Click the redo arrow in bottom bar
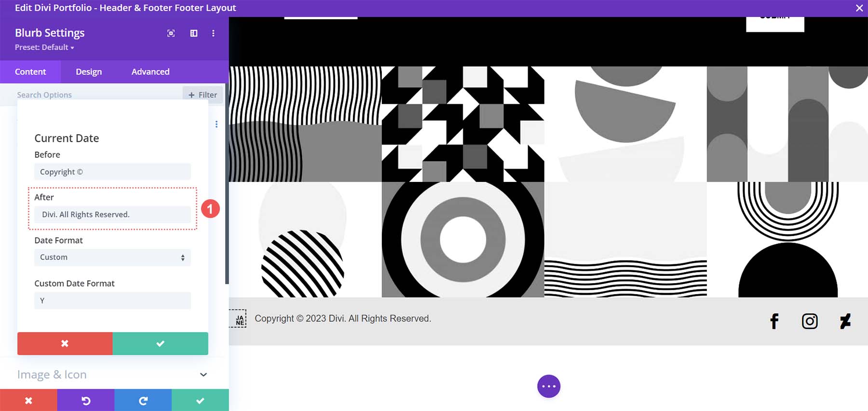The height and width of the screenshot is (411, 868). [143, 400]
